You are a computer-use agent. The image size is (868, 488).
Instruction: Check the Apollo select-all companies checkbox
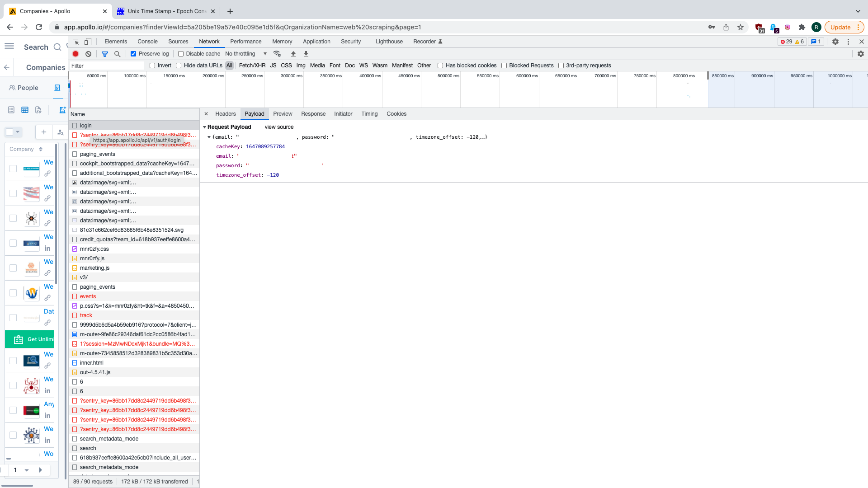click(9, 132)
